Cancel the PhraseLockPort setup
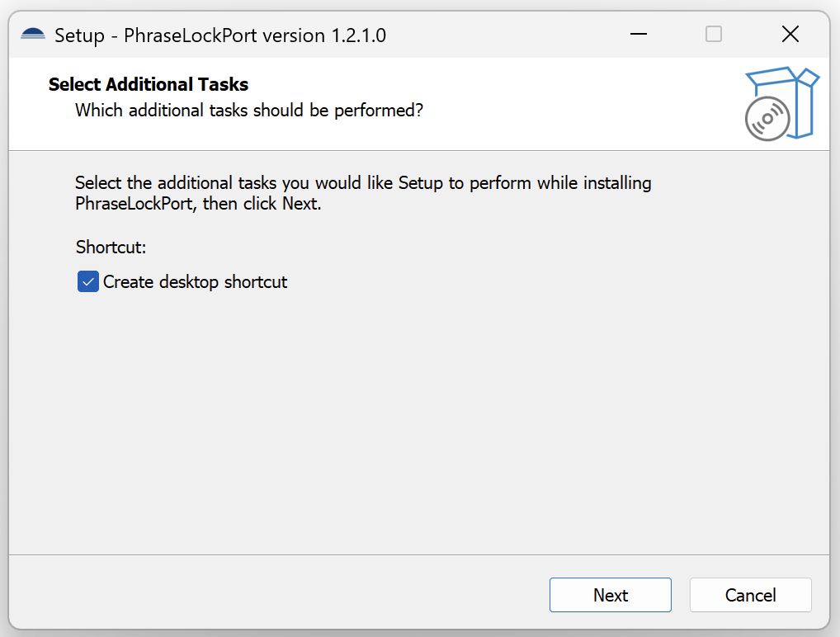The height and width of the screenshot is (637, 840). coord(750,595)
